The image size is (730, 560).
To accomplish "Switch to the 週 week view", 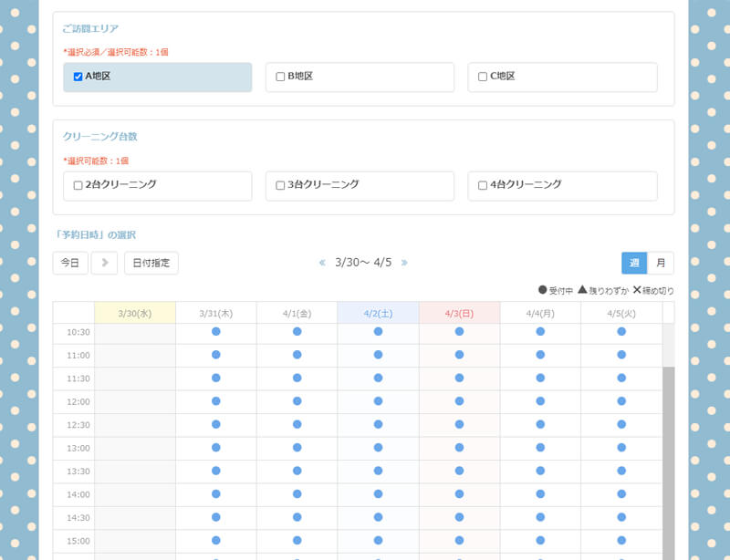I will 634,263.
